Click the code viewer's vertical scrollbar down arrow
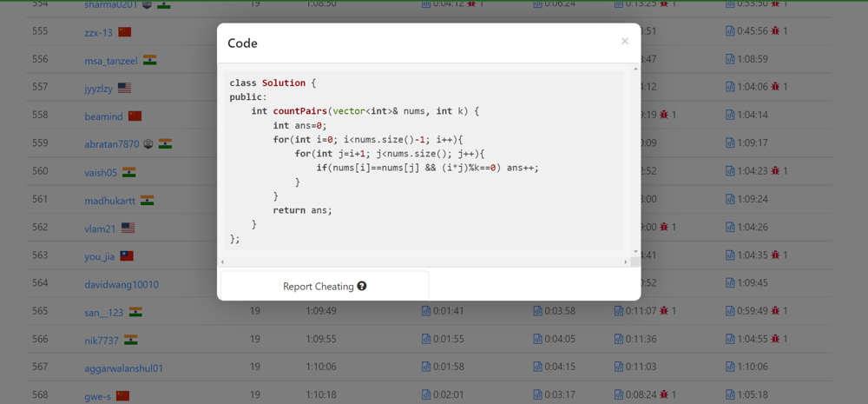Viewport: 868px width, 404px height. coord(635,251)
